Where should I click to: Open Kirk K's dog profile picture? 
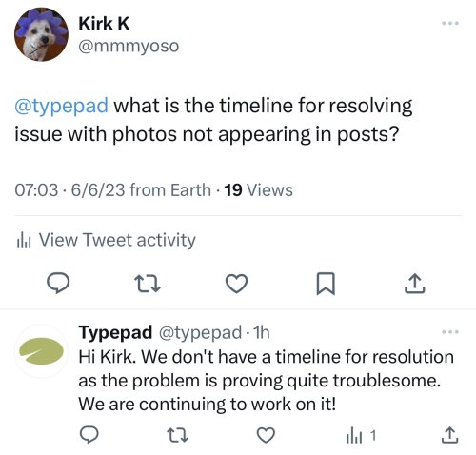[41, 34]
